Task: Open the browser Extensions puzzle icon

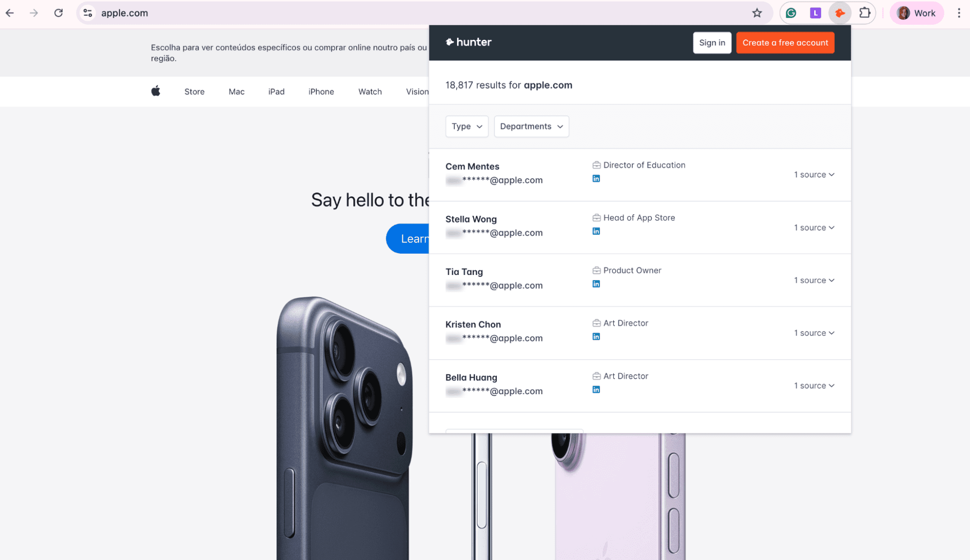Action: (865, 13)
